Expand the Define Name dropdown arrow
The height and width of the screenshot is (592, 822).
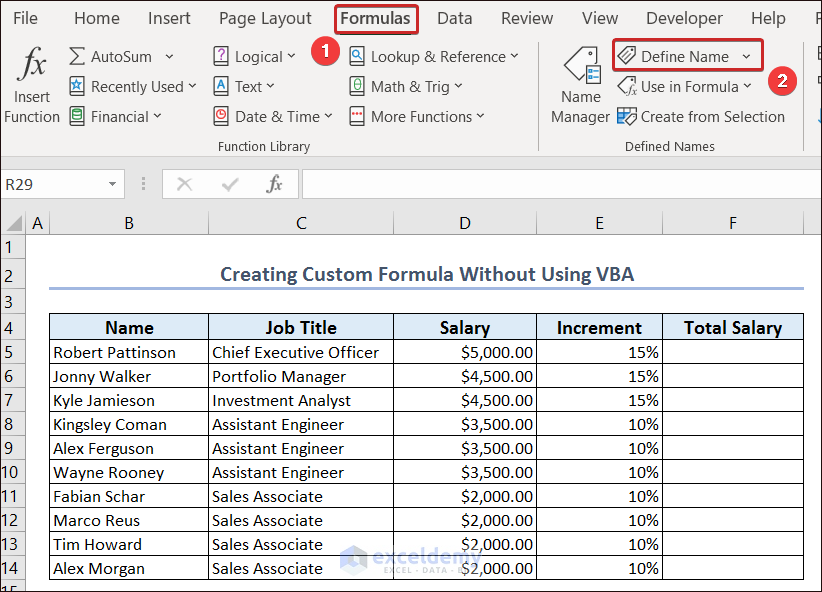[746, 57]
